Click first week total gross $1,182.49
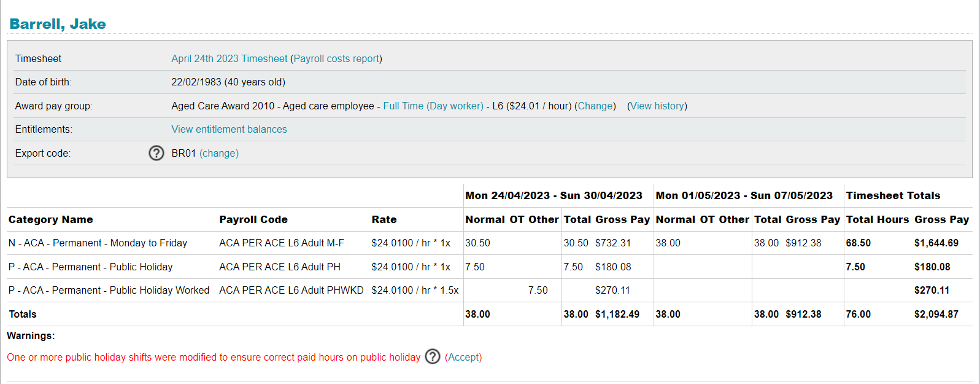Viewport: 980px width, 384px height. tap(617, 314)
